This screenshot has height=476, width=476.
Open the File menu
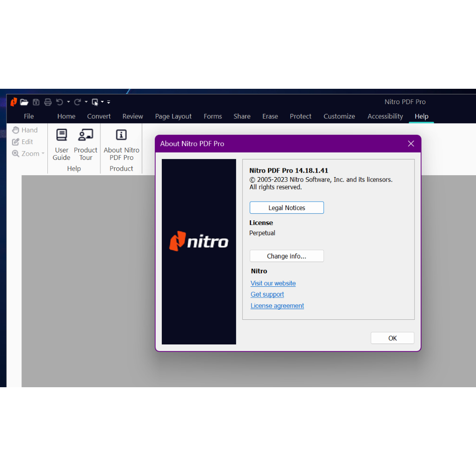click(x=29, y=116)
